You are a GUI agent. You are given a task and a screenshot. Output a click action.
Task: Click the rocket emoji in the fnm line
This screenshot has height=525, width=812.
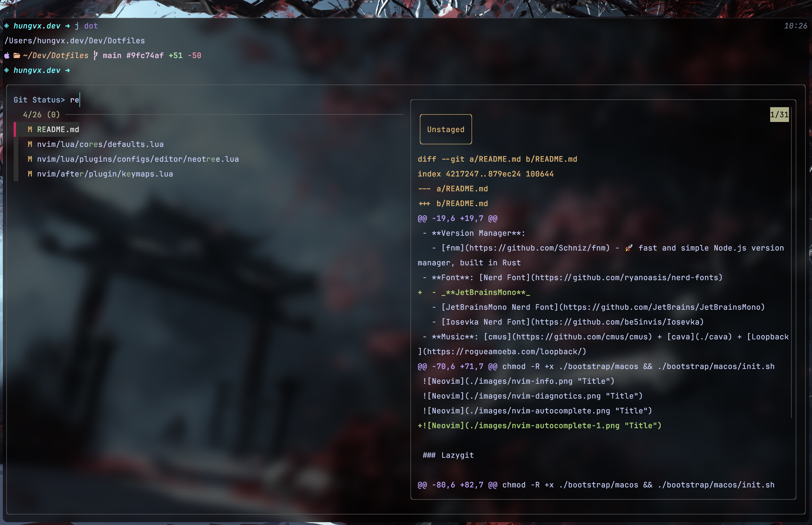click(x=629, y=248)
